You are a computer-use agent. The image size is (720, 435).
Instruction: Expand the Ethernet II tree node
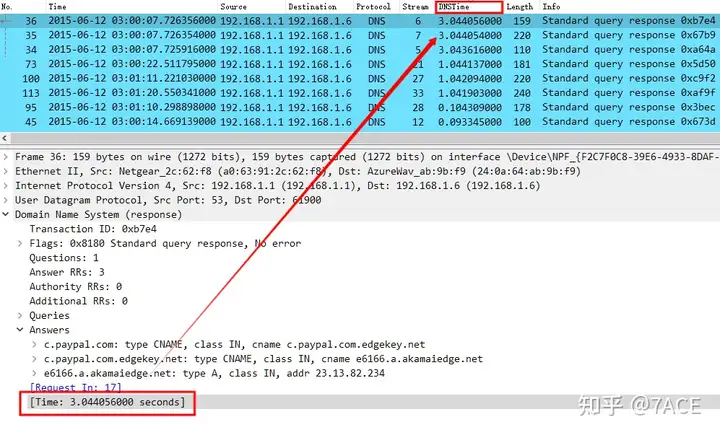6,171
